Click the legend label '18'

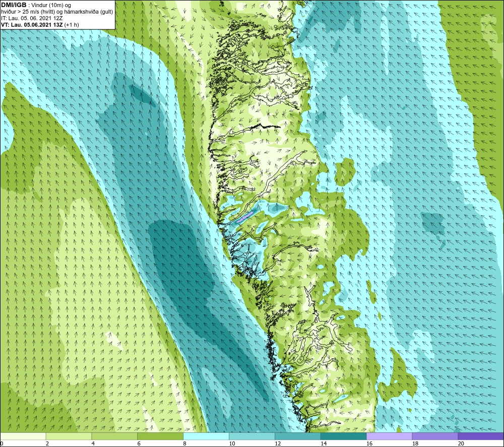[415, 444]
